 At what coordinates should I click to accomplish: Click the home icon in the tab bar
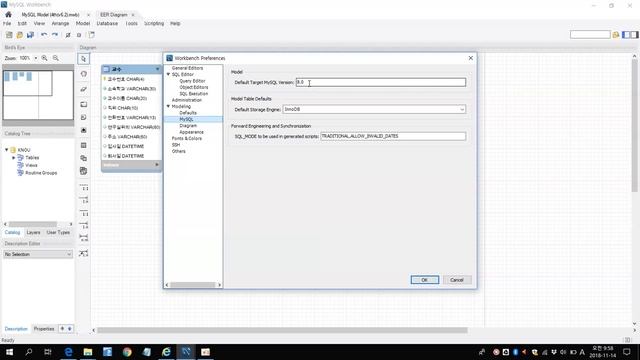coord(8,14)
